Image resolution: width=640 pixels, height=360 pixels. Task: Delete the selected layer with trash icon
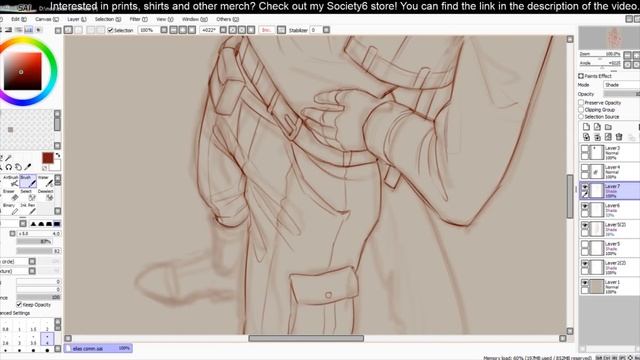point(619,137)
